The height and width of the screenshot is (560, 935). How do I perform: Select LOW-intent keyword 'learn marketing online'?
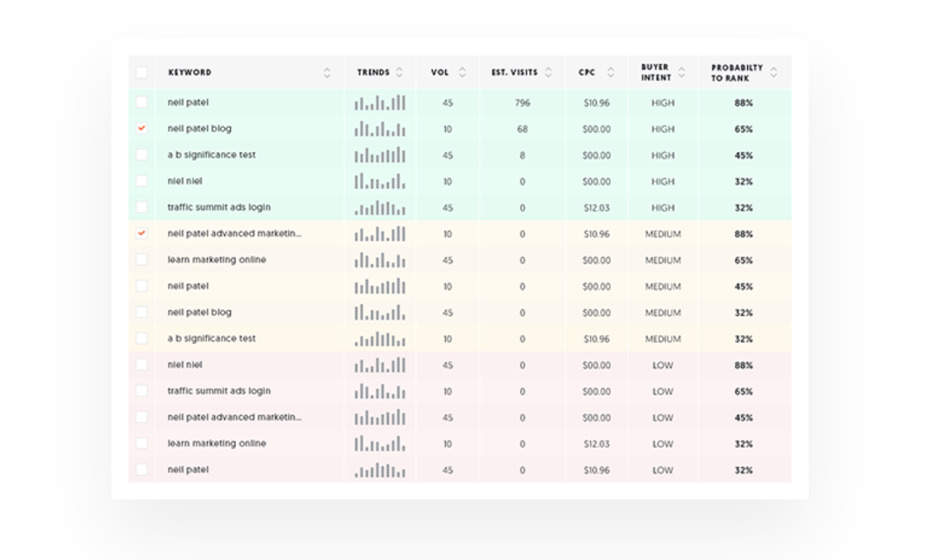point(217,444)
